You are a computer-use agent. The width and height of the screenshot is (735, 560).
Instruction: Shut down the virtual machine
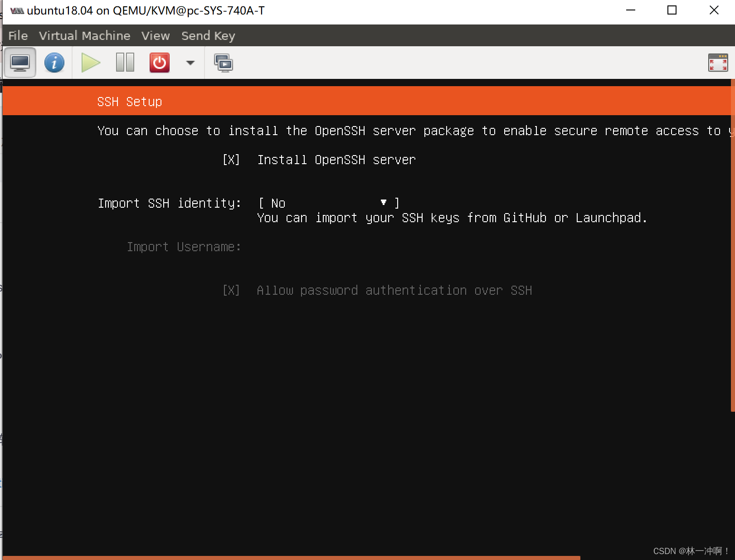[159, 63]
